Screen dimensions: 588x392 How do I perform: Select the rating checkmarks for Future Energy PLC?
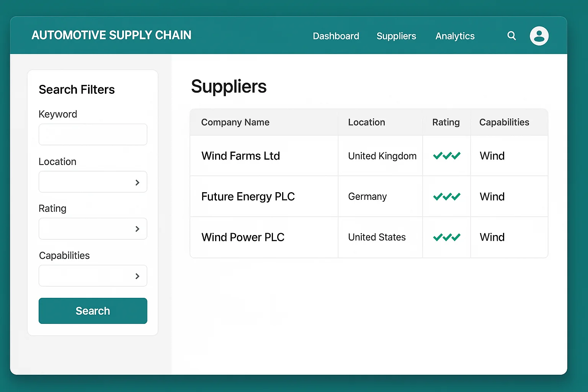(x=446, y=196)
